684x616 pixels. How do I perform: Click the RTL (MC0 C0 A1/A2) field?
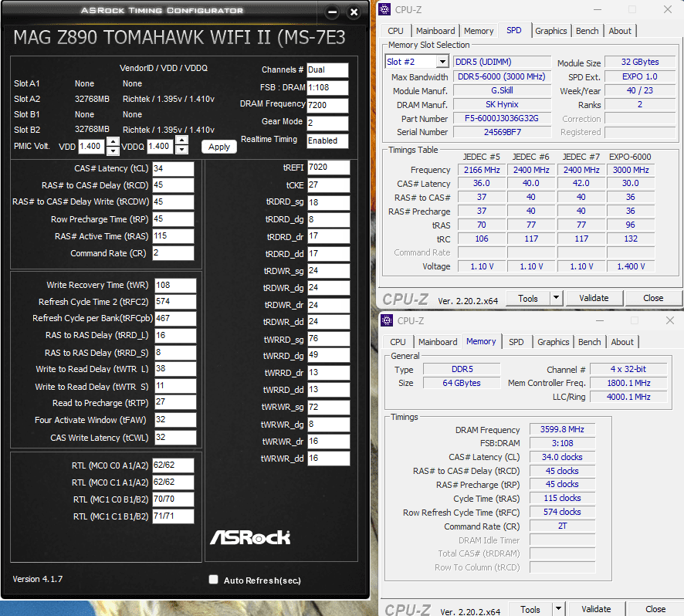click(x=173, y=465)
